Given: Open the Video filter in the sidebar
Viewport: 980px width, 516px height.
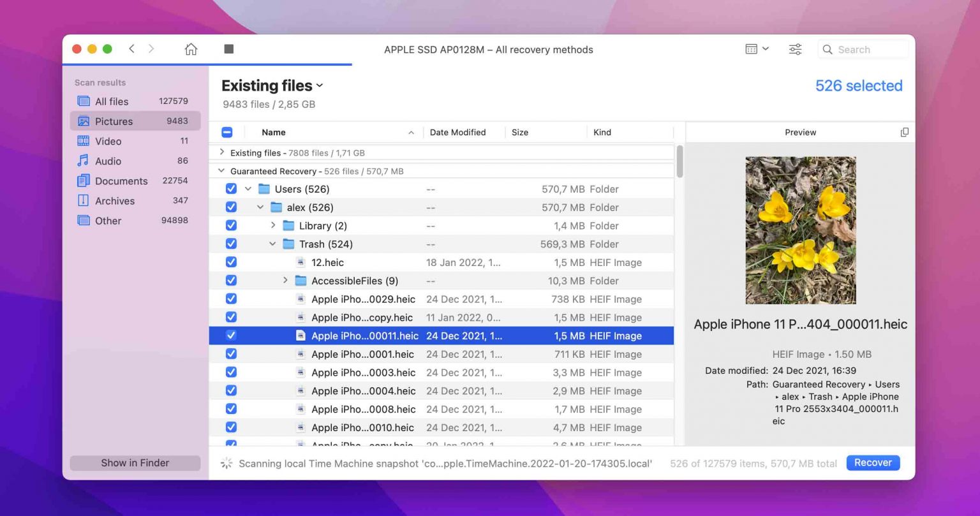Looking at the screenshot, I should (107, 141).
